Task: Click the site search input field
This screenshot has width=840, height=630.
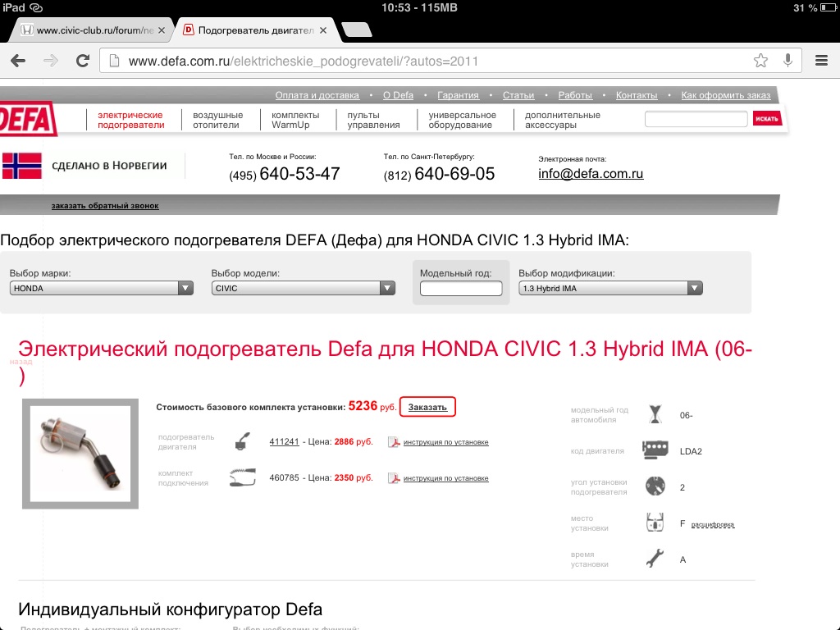Action: (x=696, y=119)
